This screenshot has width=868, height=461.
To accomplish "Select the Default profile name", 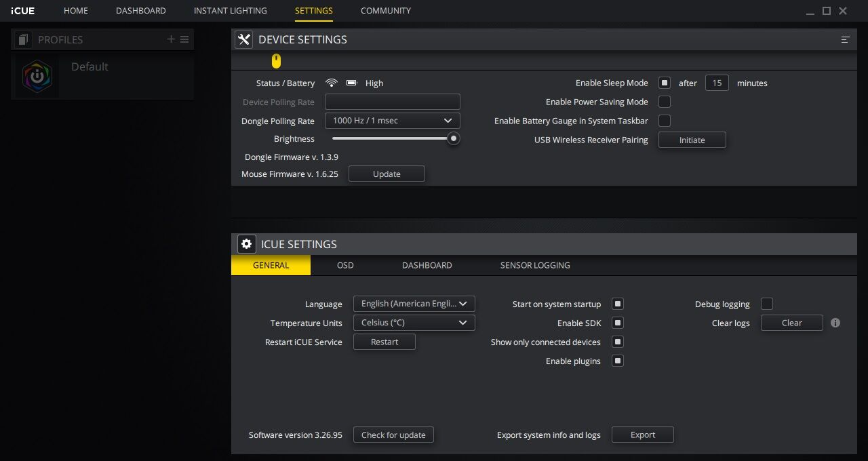I will tap(90, 66).
